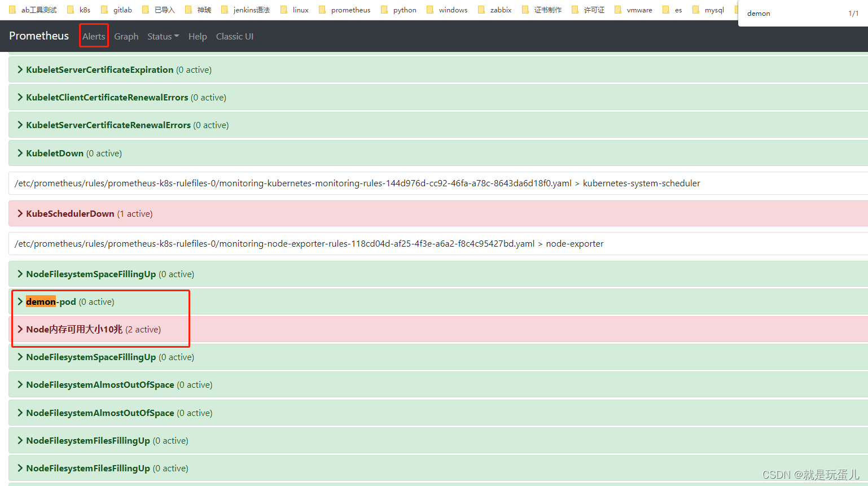The width and height of the screenshot is (868, 486).
Task: Open the vmware bookmark folder
Action: pos(633,10)
